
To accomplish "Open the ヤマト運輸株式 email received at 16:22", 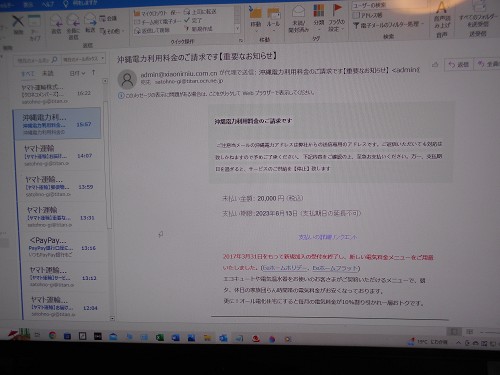I will click(x=57, y=94).
